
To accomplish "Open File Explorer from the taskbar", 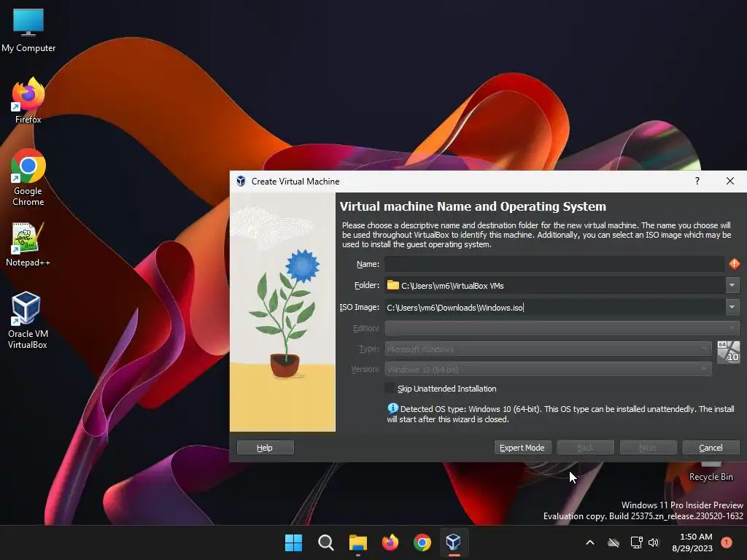I will 357,542.
